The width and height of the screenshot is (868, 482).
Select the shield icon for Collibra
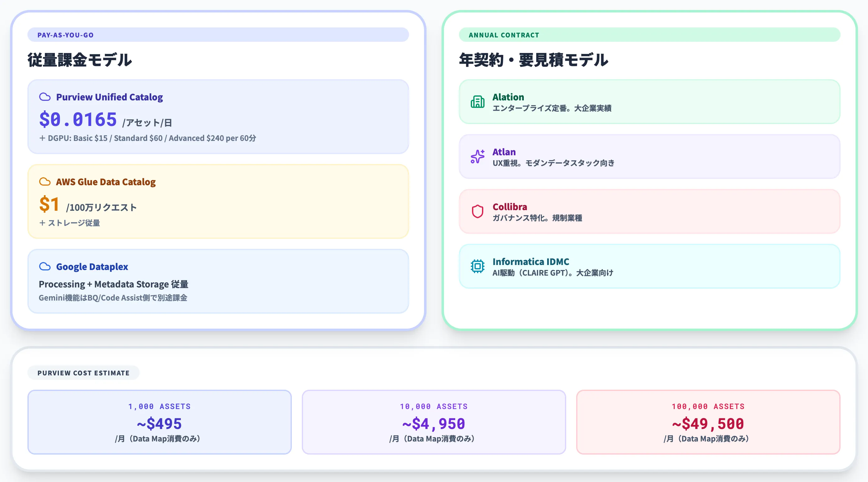pyautogui.click(x=477, y=211)
